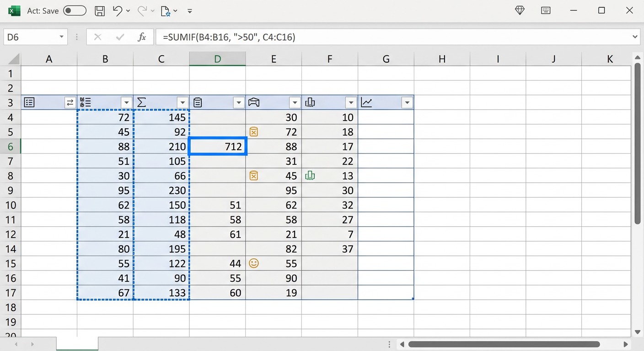The width and height of the screenshot is (644, 351).
Task: Select the cell with value 230
Action: pos(161,190)
